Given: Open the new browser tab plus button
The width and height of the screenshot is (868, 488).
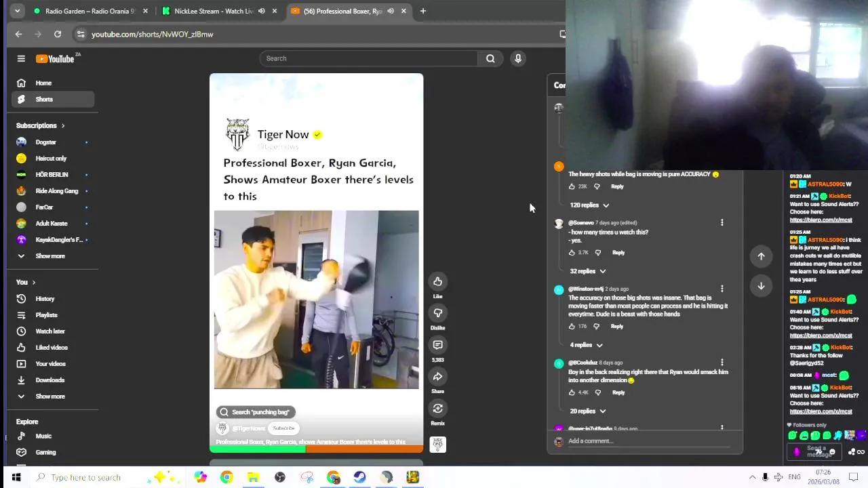Looking at the screenshot, I should [x=422, y=11].
